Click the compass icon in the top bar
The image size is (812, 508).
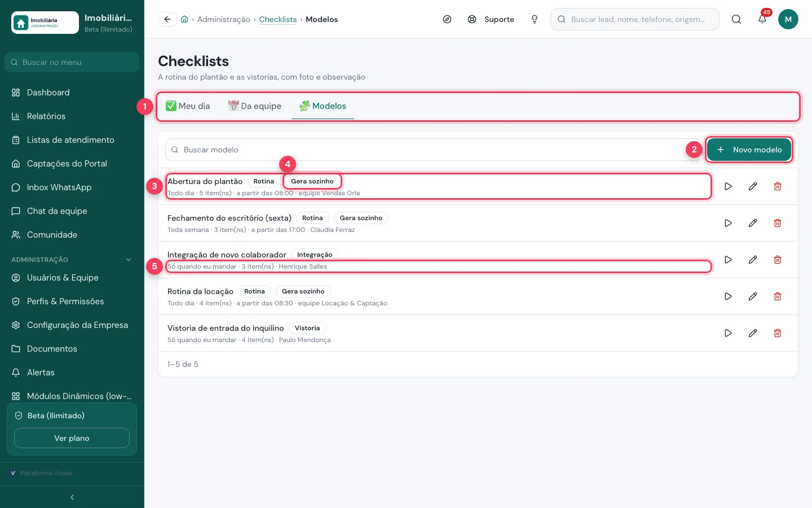447,19
